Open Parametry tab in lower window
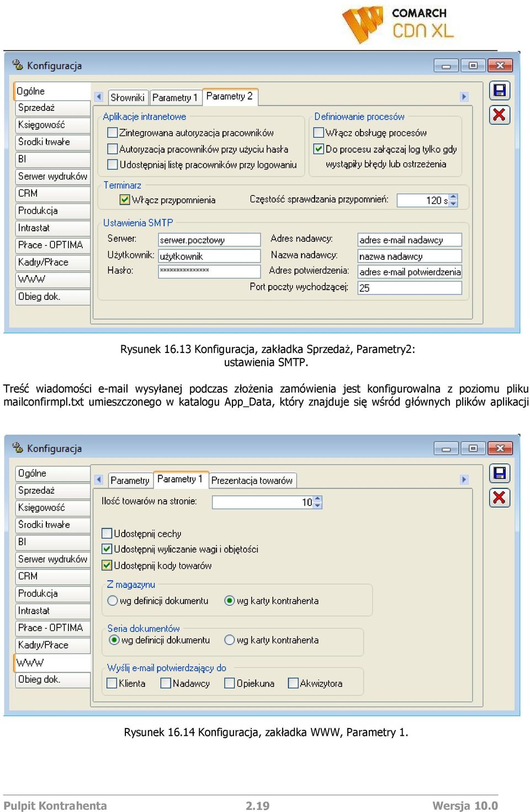 (130, 480)
